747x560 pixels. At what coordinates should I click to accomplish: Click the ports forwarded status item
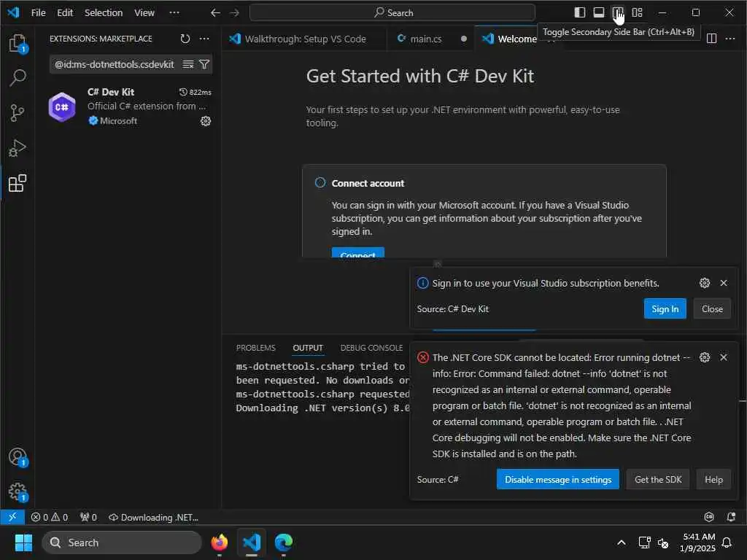tap(88, 517)
